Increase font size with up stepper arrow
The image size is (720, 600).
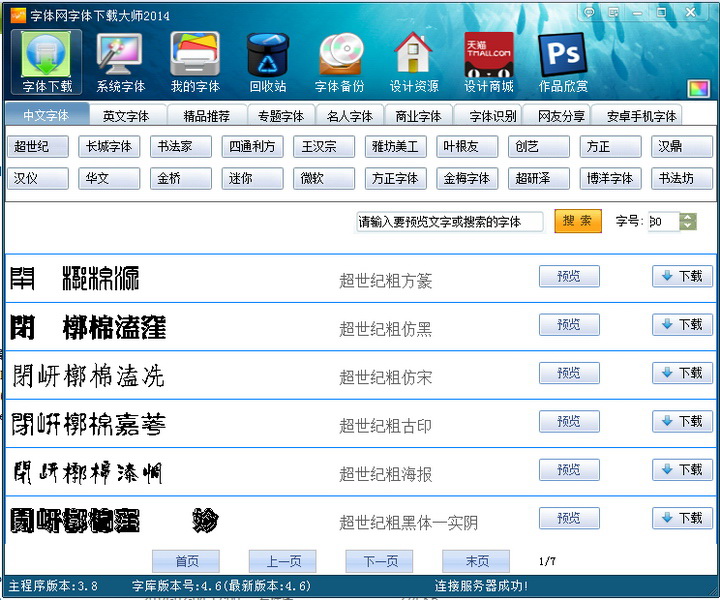pos(688,217)
